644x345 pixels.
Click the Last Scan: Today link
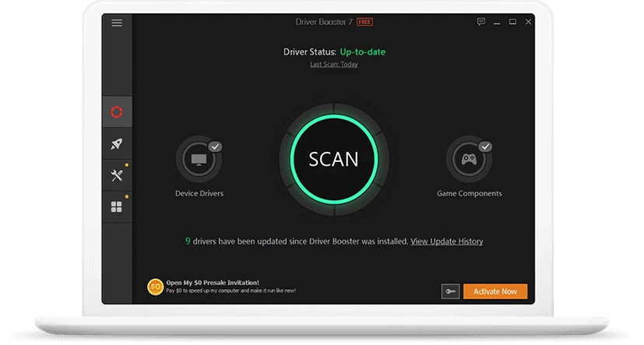click(334, 64)
